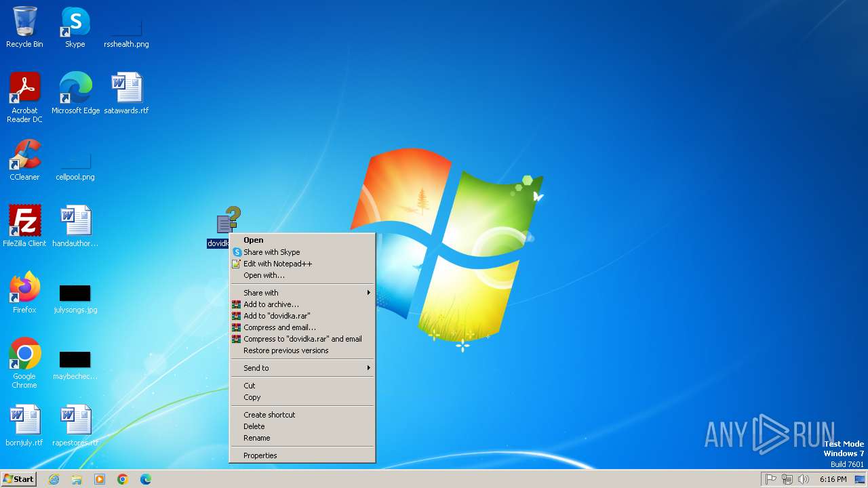Image resolution: width=868 pixels, height=488 pixels.
Task: Choose Create shortcut
Action: coord(302,415)
